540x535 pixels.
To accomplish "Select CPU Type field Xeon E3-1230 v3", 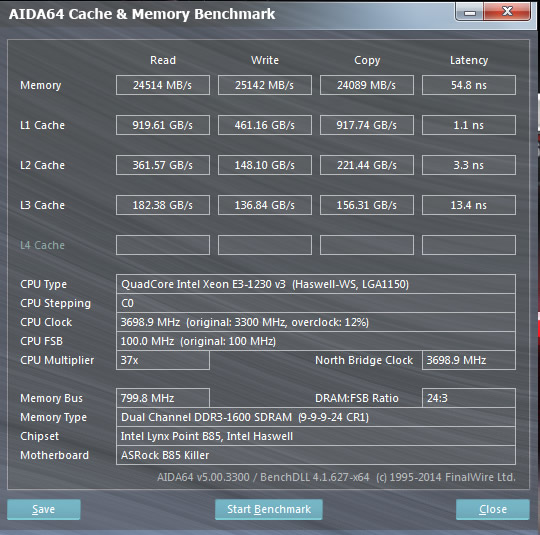I will pyautogui.click(x=316, y=284).
